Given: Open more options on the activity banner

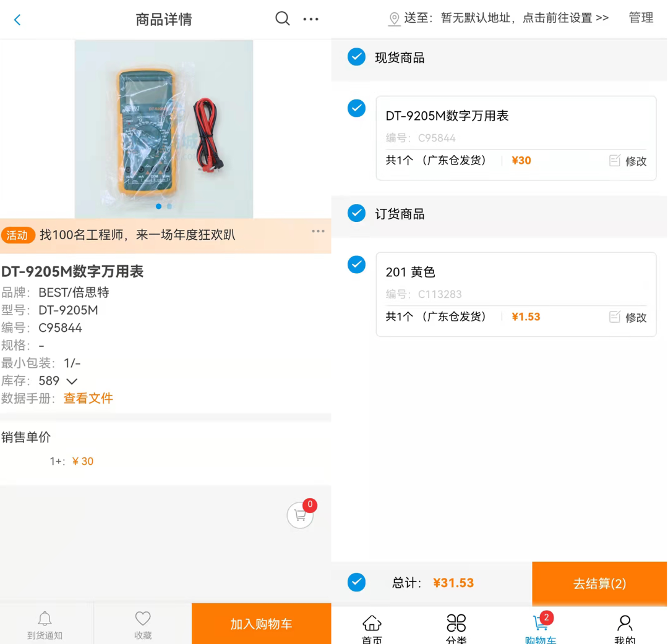Looking at the screenshot, I should coord(318,231).
